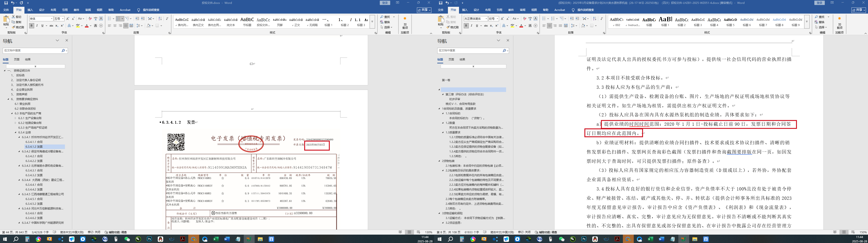The height and width of the screenshot is (243, 868).
Task: Click the Sort icon in 投标文件 window
Action: tap(160, 19)
